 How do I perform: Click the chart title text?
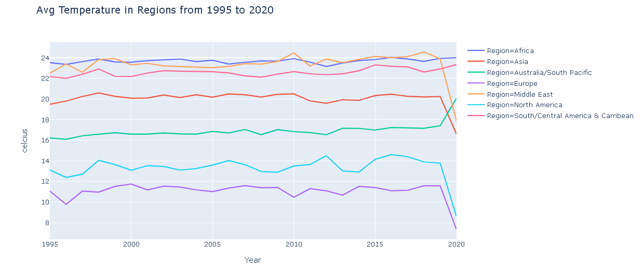155,10
